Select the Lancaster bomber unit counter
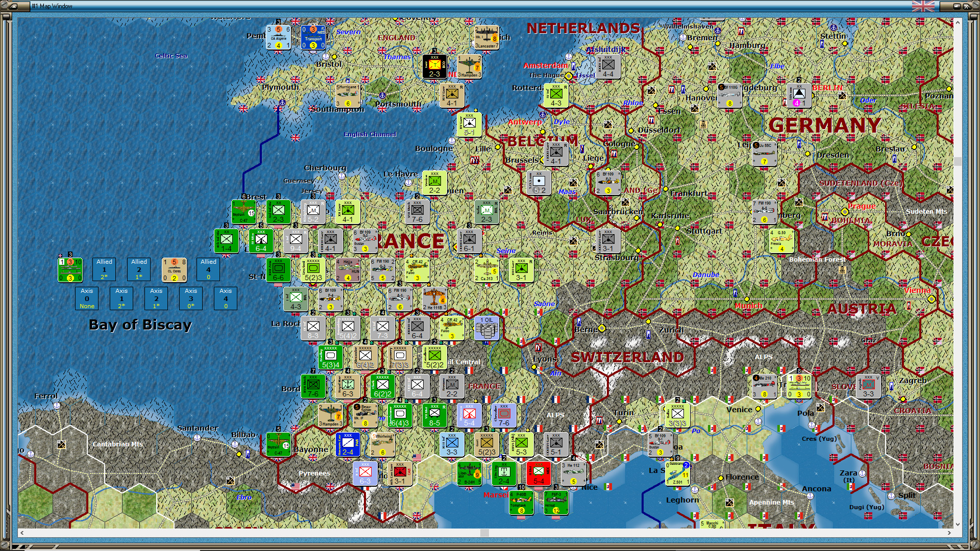 coord(486,37)
